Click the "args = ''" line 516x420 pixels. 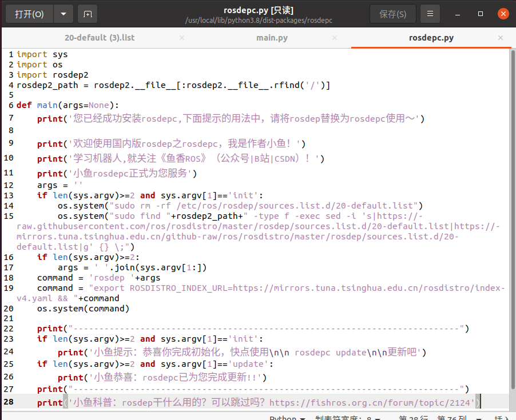pyautogui.click(x=60, y=185)
